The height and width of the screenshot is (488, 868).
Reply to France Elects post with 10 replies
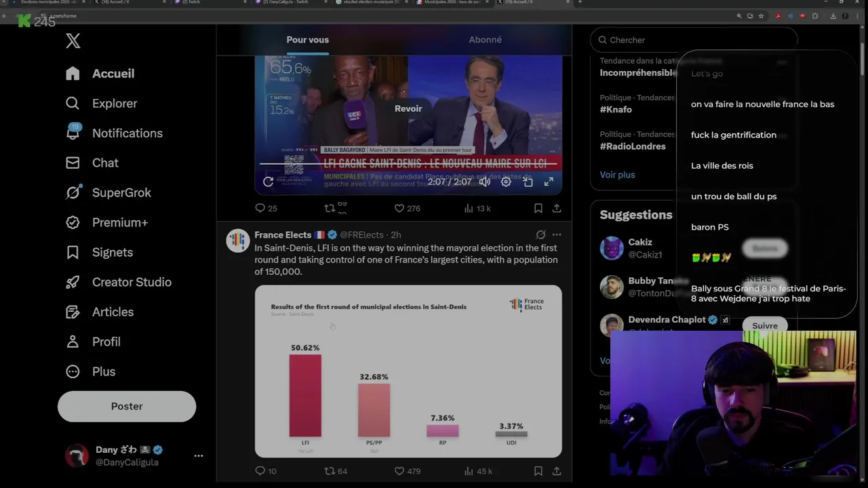click(265, 470)
